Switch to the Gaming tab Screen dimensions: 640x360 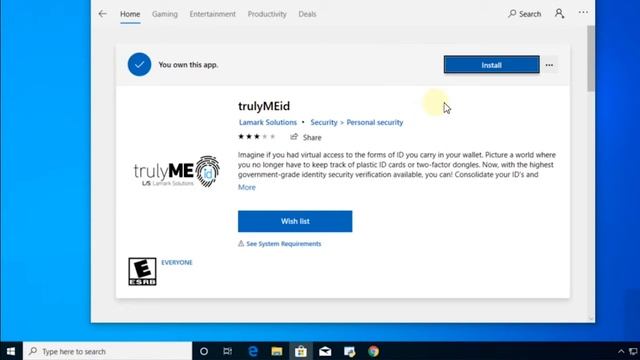[165, 14]
